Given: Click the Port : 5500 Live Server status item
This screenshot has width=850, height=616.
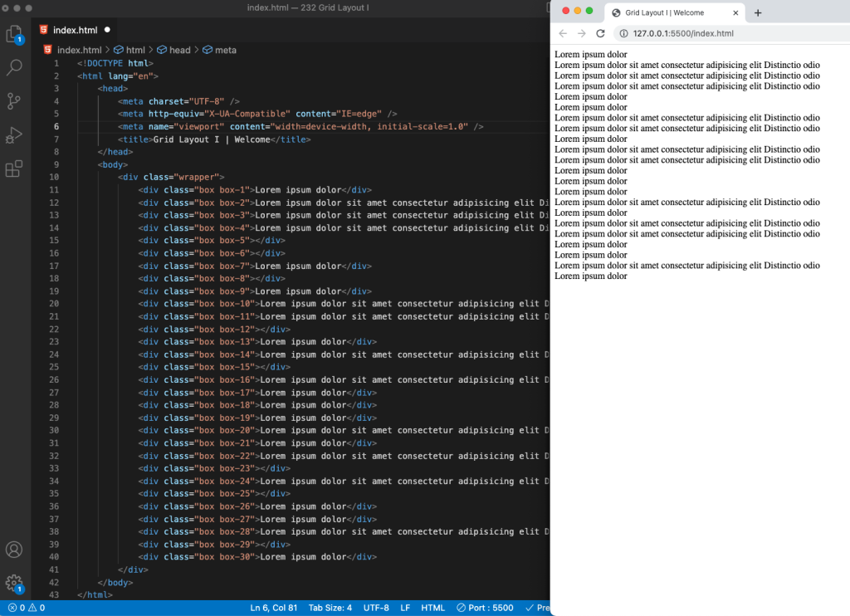Looking at the screenshot, I should point(485,608).
